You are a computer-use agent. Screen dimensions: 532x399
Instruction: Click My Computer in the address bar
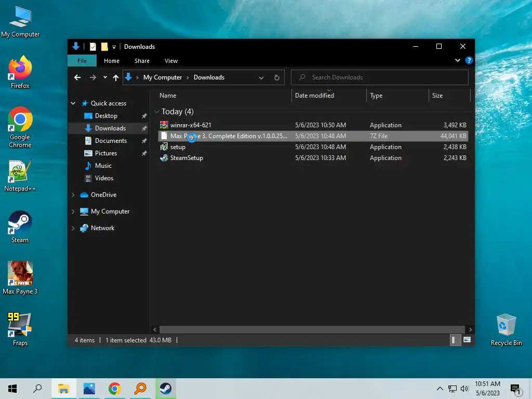tap(163, 77)
